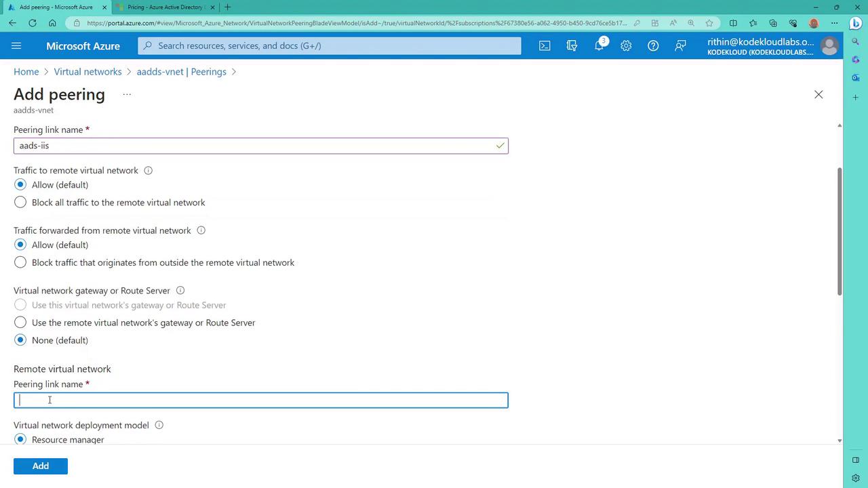
Task: Refresh the browser page
Action: 32,23
